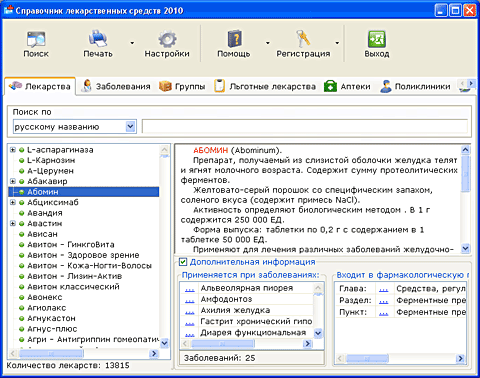This screenshot has width=480, height=378.
Task: Select Авандия in the drug list
Action: click(45, 213)
